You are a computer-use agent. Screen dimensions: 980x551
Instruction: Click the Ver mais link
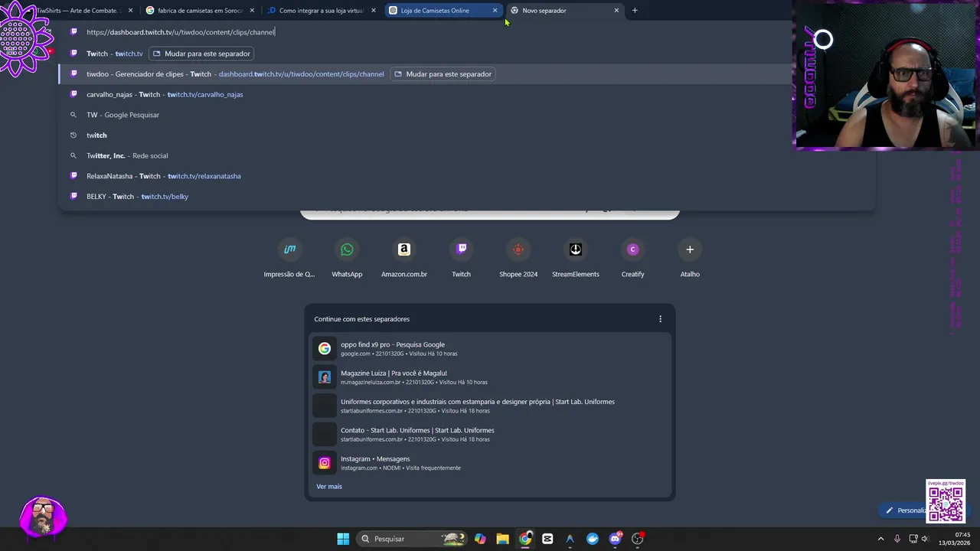[329, 487]
